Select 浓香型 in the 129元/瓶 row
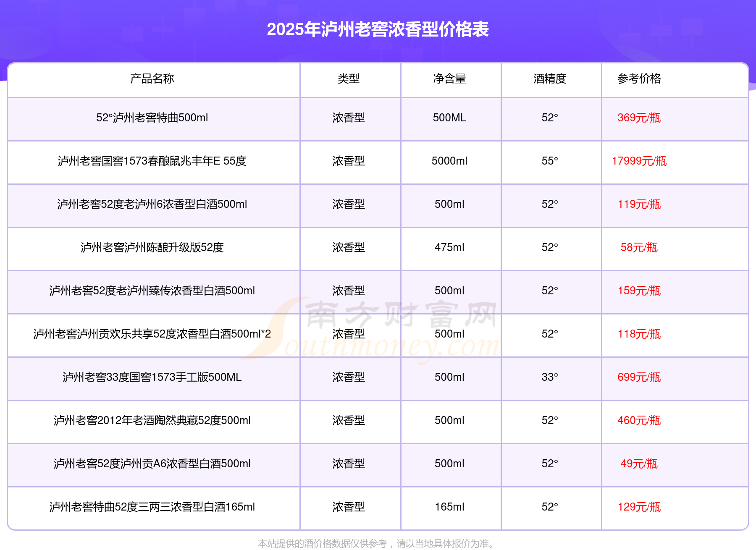 click(349, 507)
